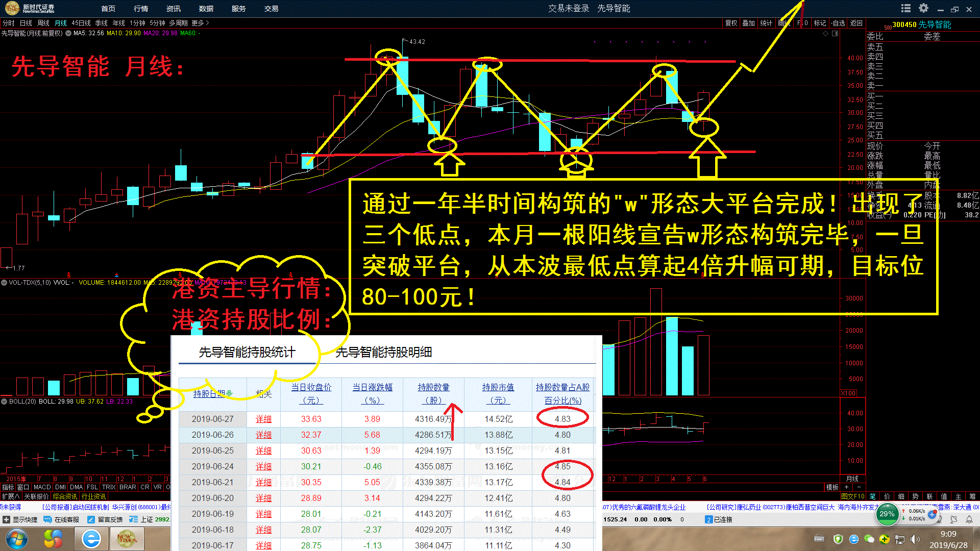Viewport: 980px width, 551px height.
Task: Sort by 持股日期 column arrow
Action: point(229,393)
